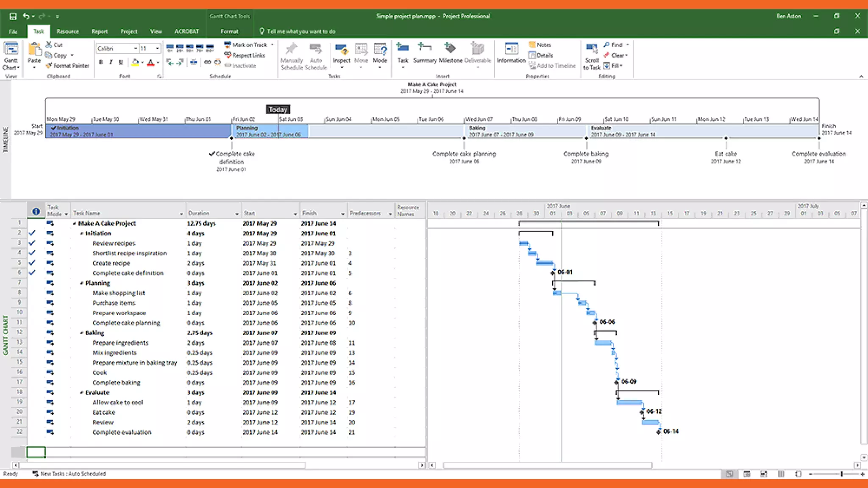Screen dimensions: 868x488
Task: Open the font name dropdown
Action: coord(136,48)
